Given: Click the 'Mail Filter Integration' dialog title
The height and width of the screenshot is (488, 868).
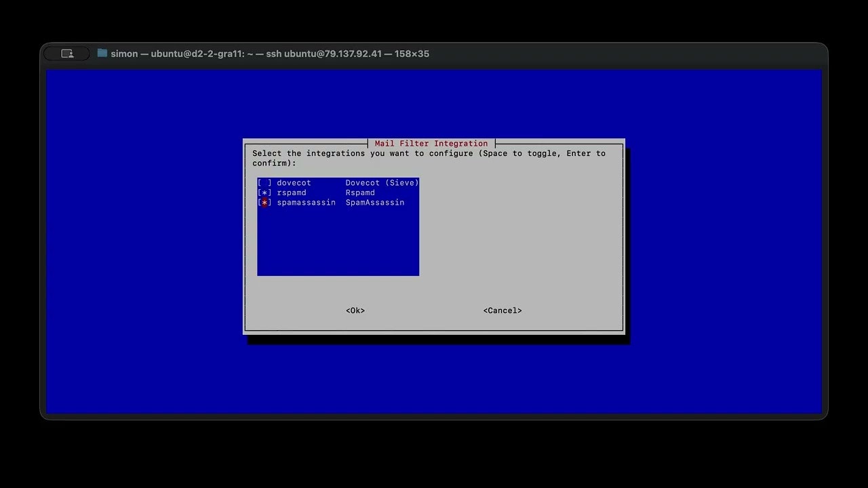Looking at the screenshot, I should point(431,144).
